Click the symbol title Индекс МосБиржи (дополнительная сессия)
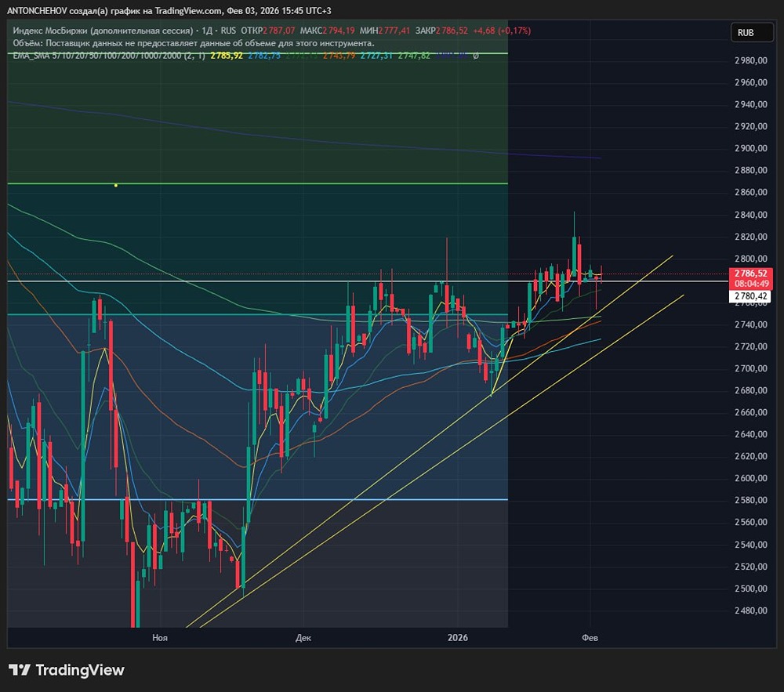Image resolution: width=784 pixels, height=692 pixels. (x=103, y=31)
